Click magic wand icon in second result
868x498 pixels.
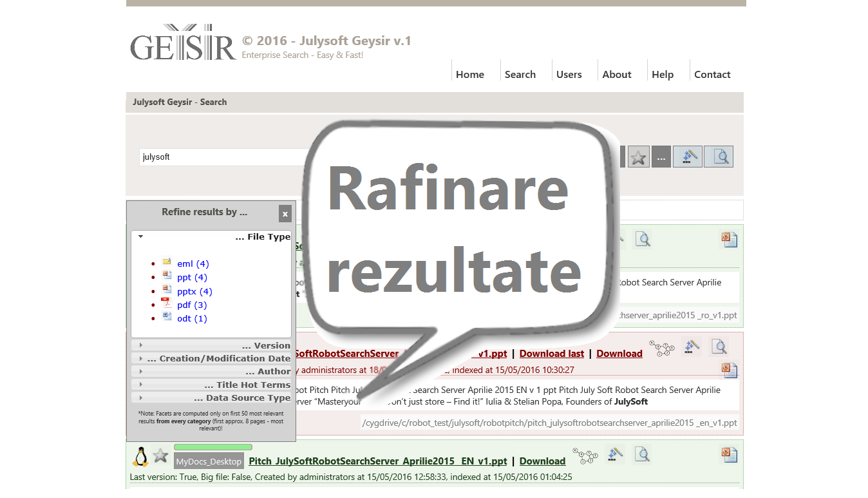tap(691, 347)
